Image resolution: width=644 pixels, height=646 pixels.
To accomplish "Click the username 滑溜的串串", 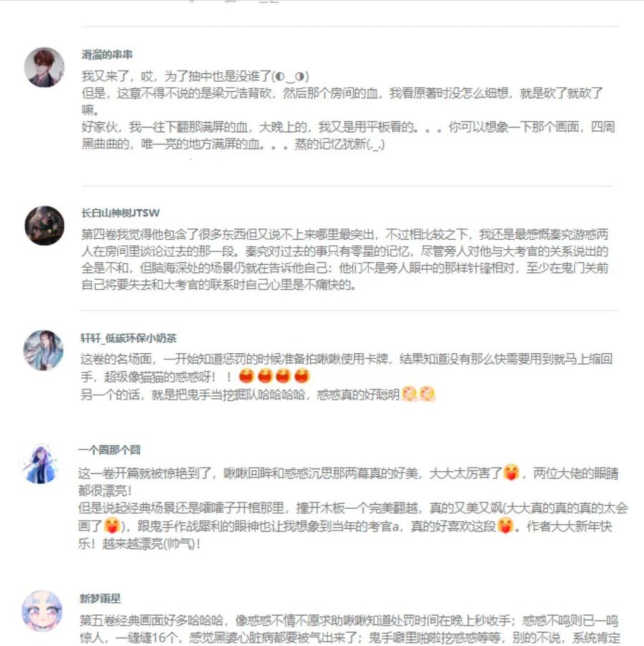I will click(x=107, y=54).
